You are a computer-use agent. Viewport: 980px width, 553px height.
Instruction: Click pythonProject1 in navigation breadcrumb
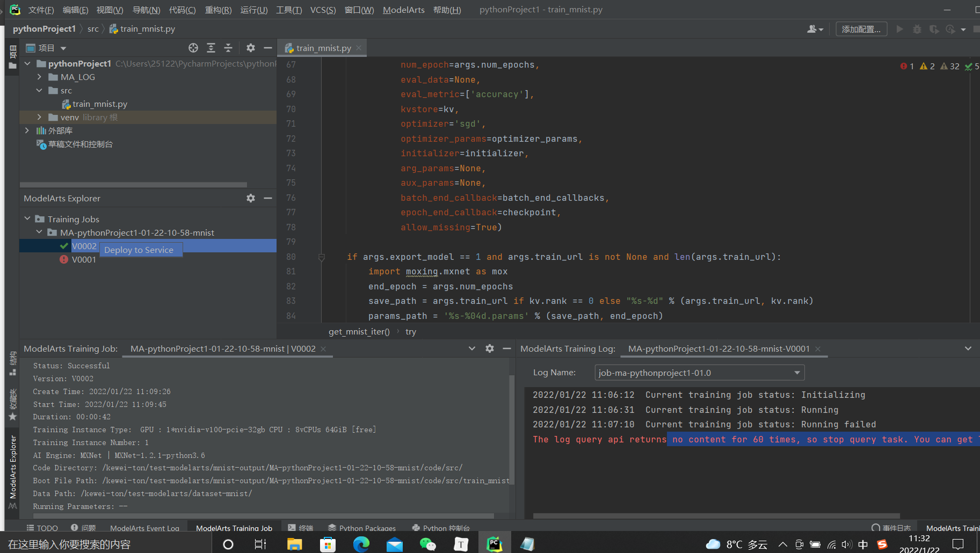44,28
